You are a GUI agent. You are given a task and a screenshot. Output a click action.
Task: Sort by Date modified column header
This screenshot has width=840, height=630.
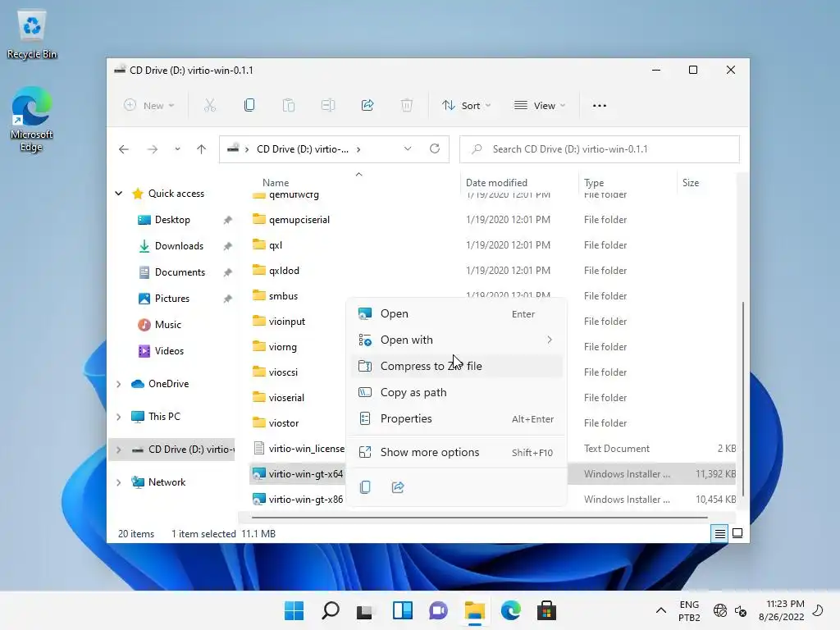coord(496,183)
